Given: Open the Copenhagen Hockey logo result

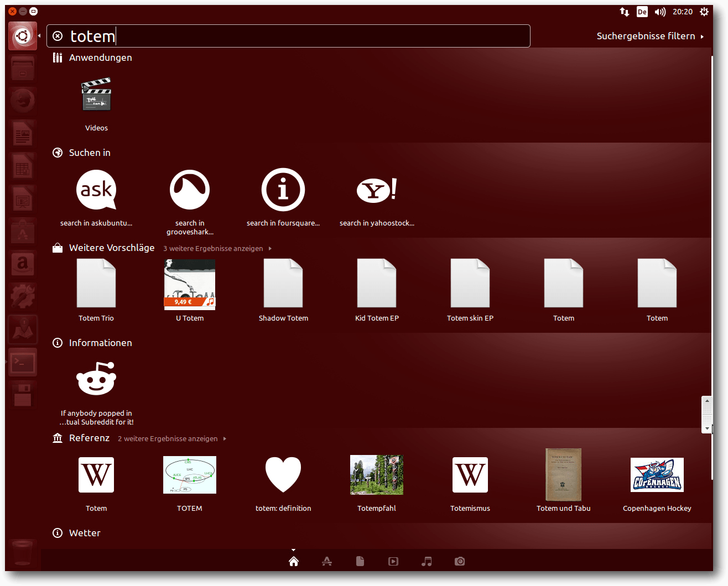Looking at the screenshot, I should (657, 475).
